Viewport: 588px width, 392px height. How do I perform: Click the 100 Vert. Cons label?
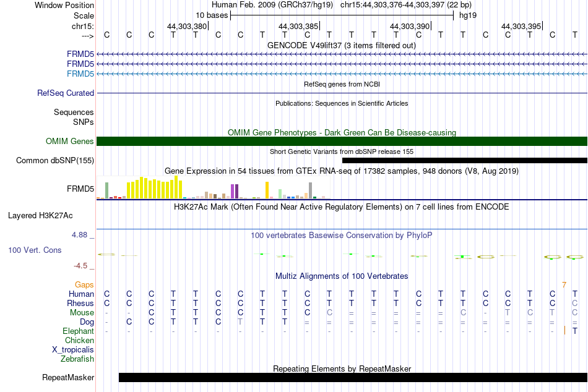(x=35, y=250)
